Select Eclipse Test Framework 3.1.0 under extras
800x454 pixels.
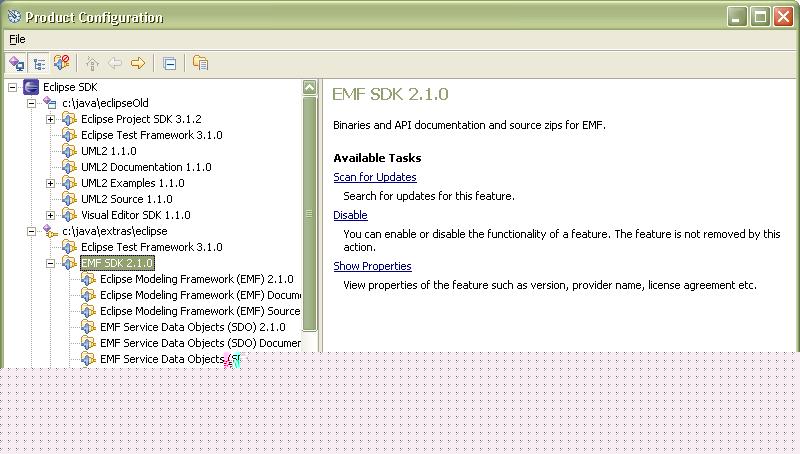click(x=152, y=247)
